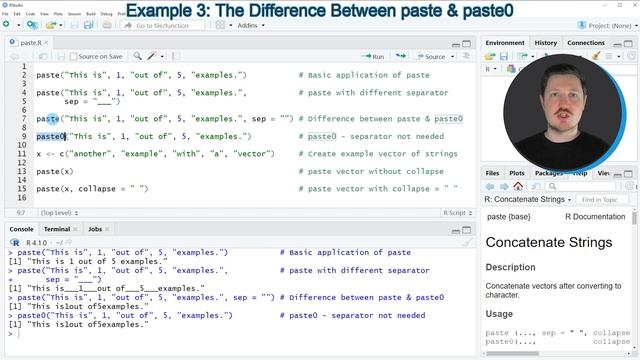The image size is (640, 360).
Task: Toggle the Source on Save checkbox
Action: pyautogui.click(x=73, y=56)
